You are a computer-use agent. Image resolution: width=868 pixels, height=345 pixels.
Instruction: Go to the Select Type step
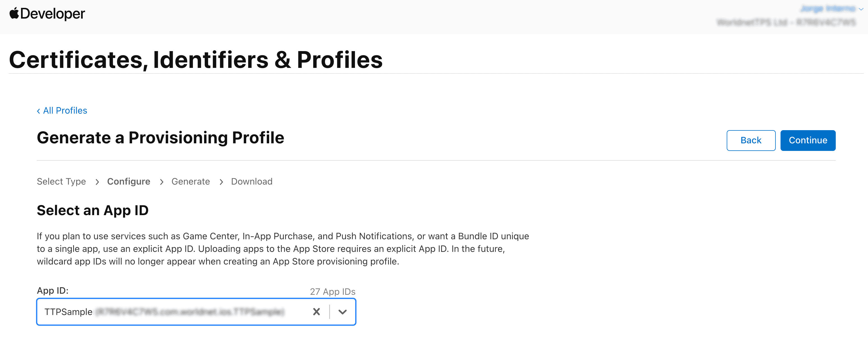61,181
